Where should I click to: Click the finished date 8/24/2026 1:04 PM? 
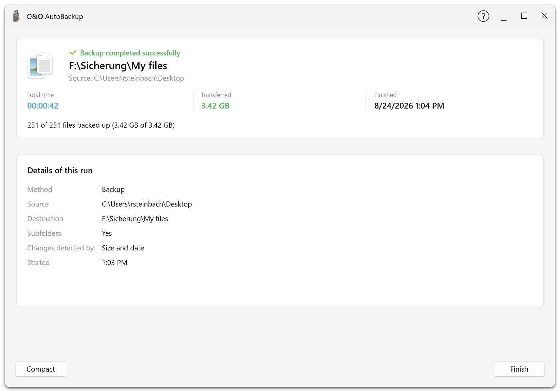[x=409, y=106]
